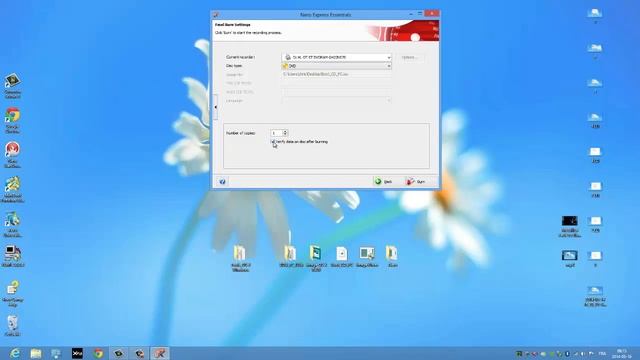Click the black square icon in taskbar

(x=77, y=353)
